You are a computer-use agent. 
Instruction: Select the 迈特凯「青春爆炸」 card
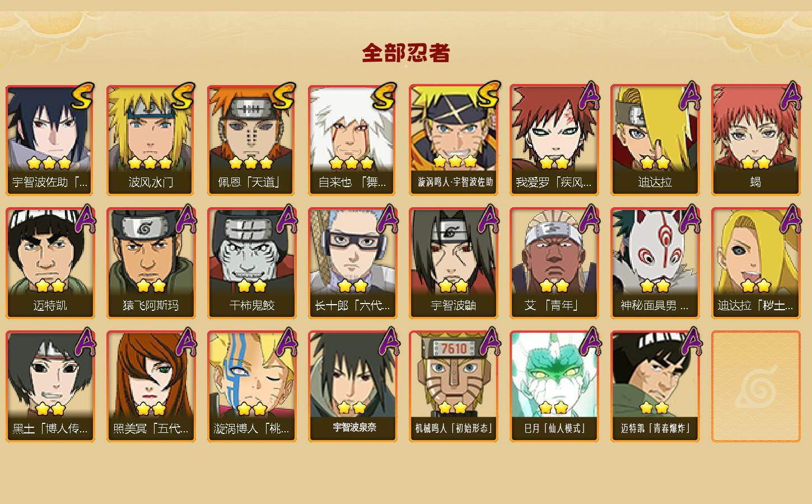(655, 386)
